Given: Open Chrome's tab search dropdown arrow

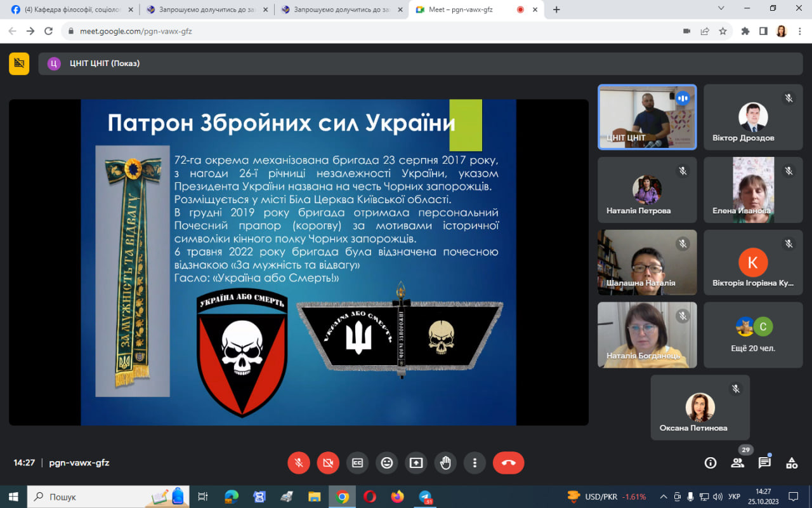Looking at the screenshot, I should click(x=721, y=8).
